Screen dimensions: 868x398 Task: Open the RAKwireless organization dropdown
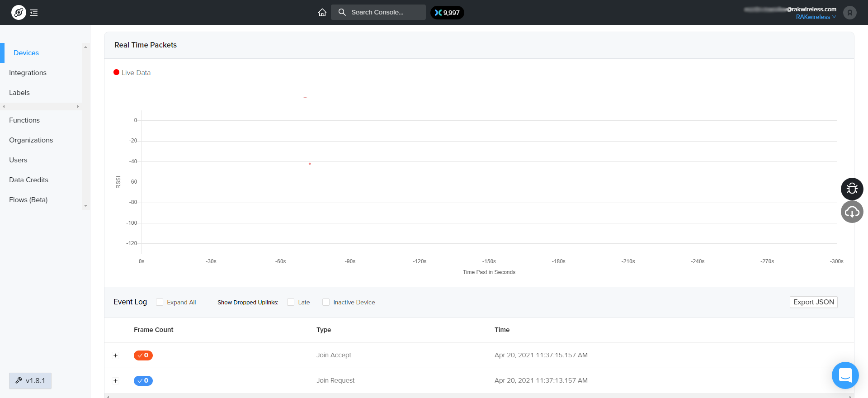click(x=816, y=17)
